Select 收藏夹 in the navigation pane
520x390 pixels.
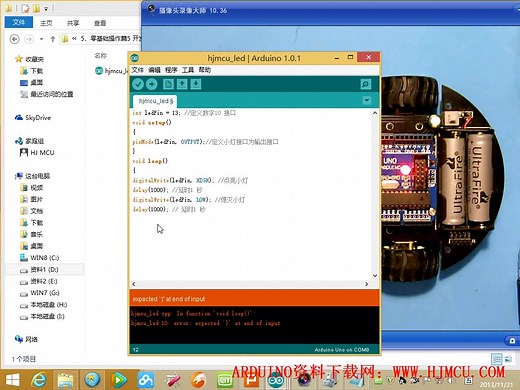point(35,59)
